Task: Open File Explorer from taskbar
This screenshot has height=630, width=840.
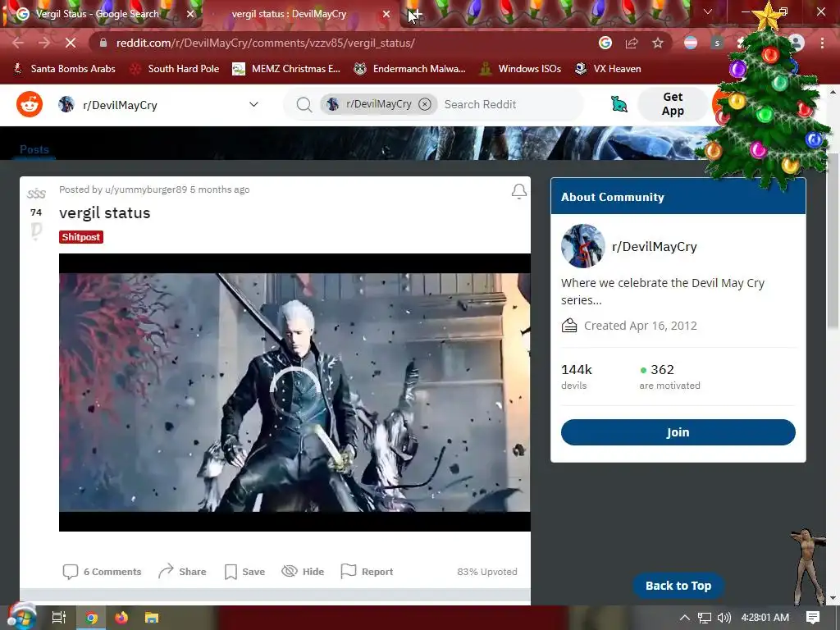Action: point(152,618)
